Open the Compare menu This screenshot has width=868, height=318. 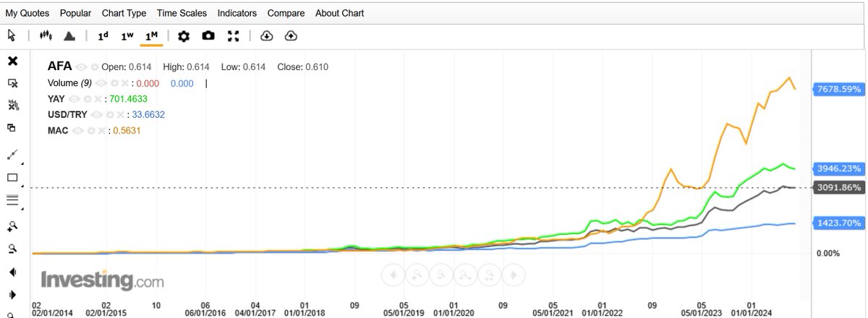(286, 13)
